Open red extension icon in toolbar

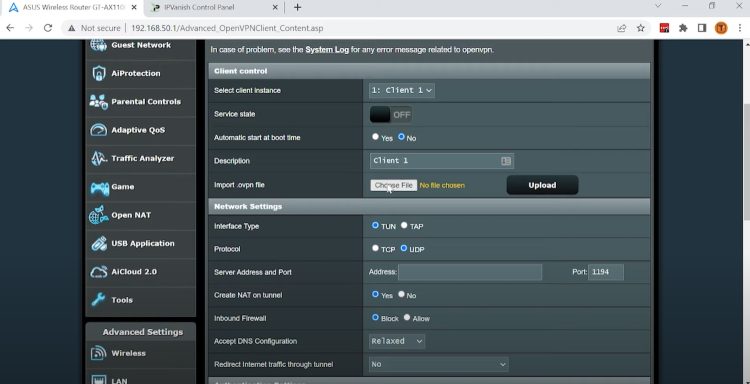pyautogui.click(x=664, y=28)
